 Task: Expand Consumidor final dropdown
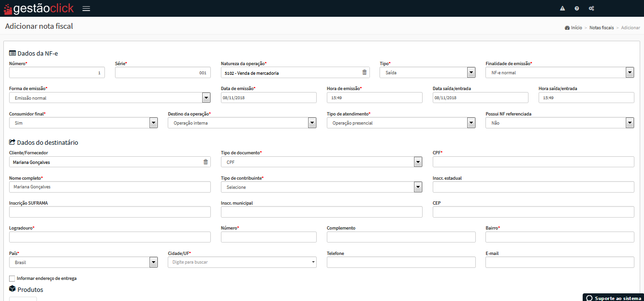[x=83, y=123]
